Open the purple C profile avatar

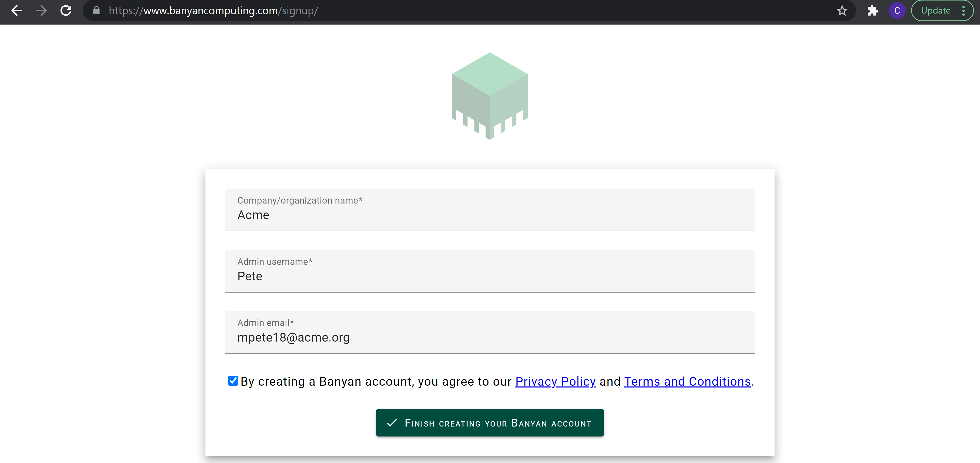(897, 11)
